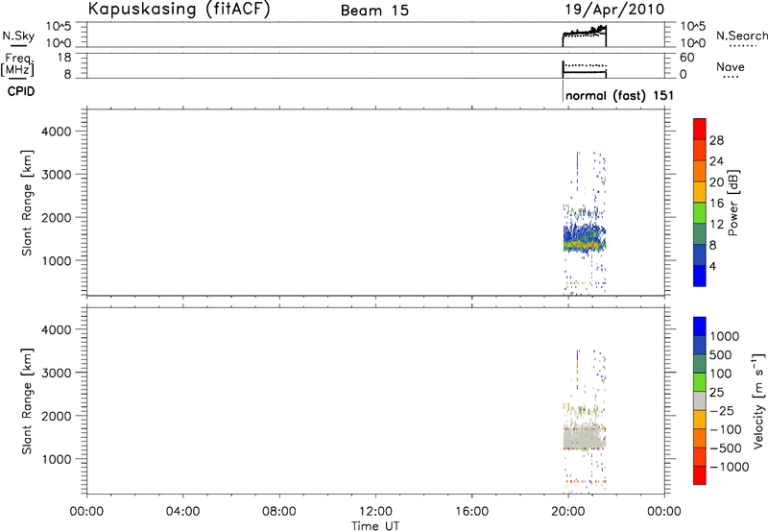Click the '20:00' time axis tick label
Viewport: 768px width, 532px height.
pos(567,512)
